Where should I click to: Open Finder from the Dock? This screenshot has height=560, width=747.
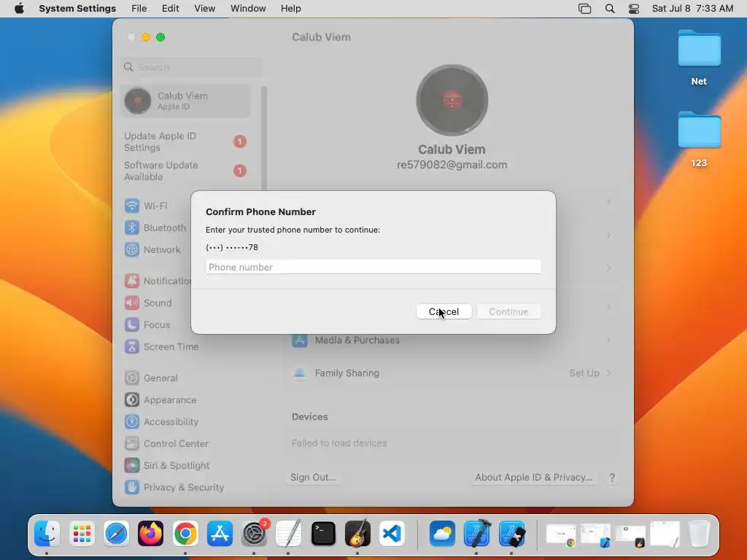coord(47,533)
